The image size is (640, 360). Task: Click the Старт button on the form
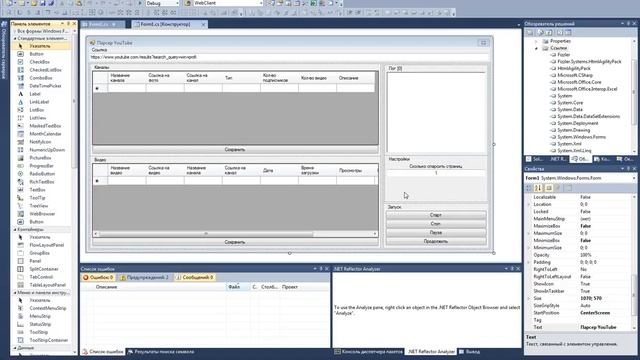click(x=436, y=215)
